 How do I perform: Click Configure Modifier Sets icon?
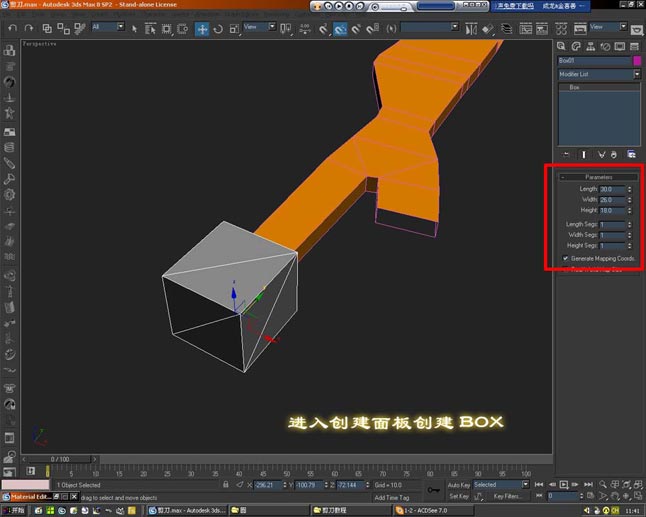click(631, 154)
